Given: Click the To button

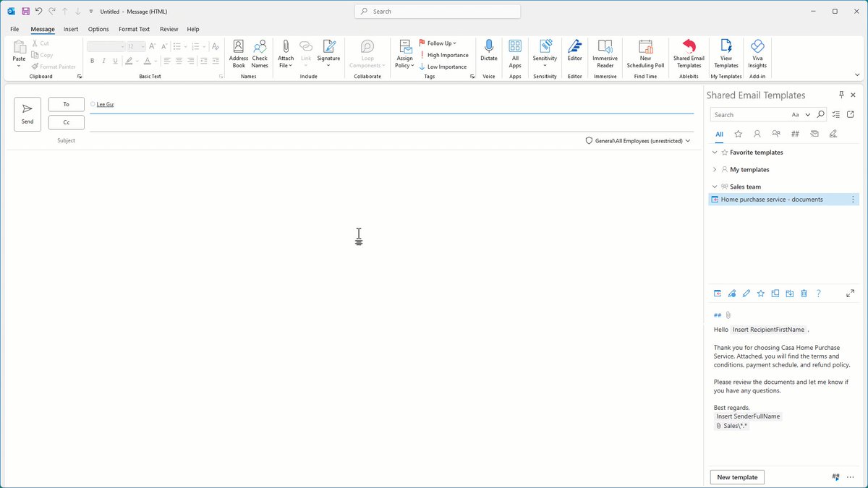Looking at the screenshot, I should [x=67, y=104].
